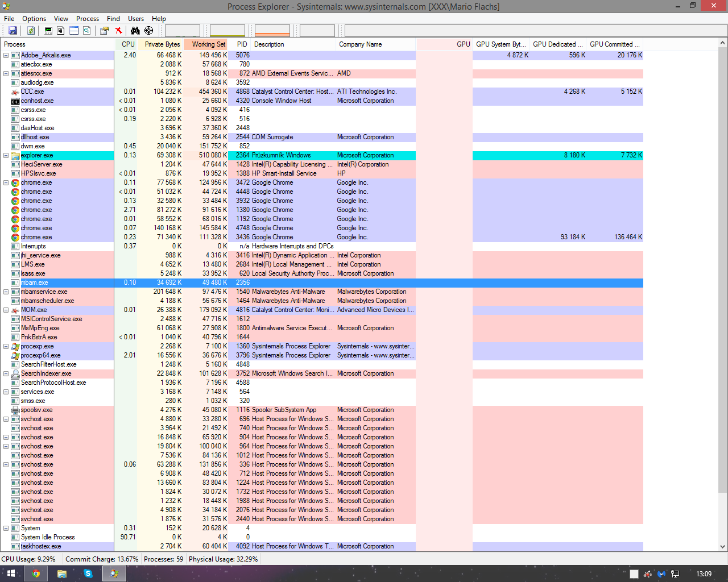Image resolution: width=728 pixels, height=582 pixels.
Task: Click the binoculars Find Handle icon
Action: [x=135, y=31]
